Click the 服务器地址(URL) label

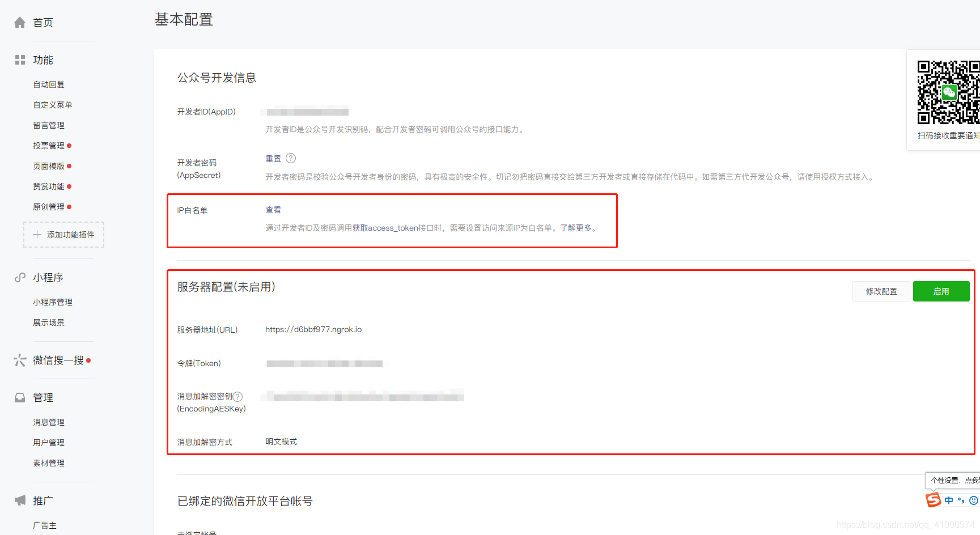click(x=207, y=330)
